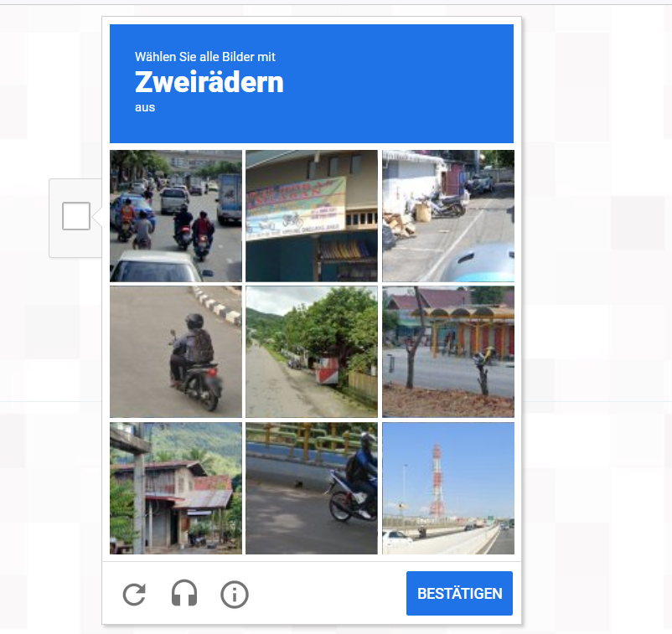The image size is (672, 634).
Task: Click the gray checkbox callout panel
Action: 75,218
